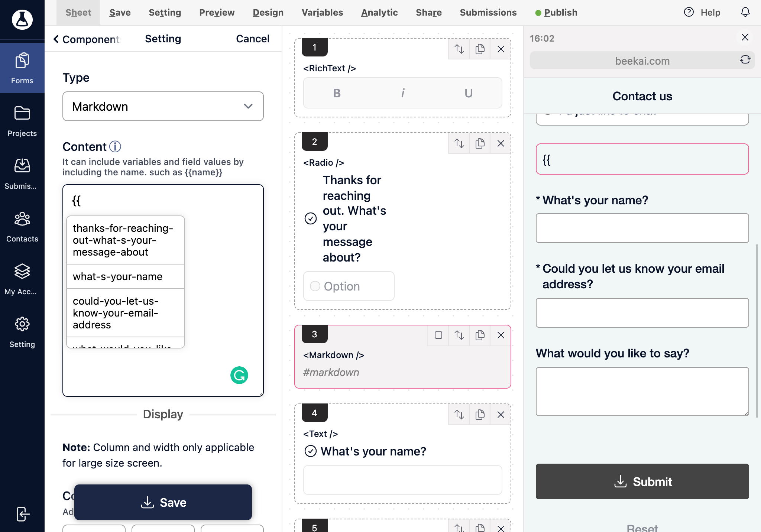Expand the Type dropdown to change type
Viewport: 761px width, 532px height.
[163, 106]
